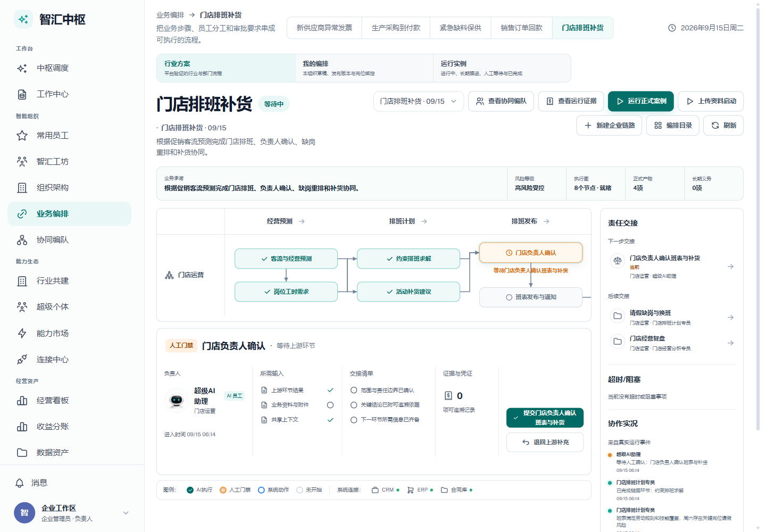
Task: Open 收益分账 in sidebar
Action: 69,427
